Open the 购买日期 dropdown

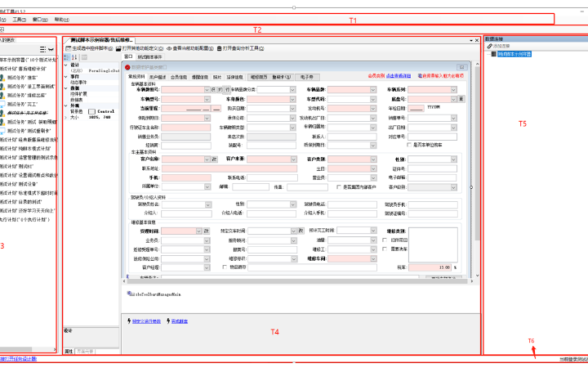click(x=292, y=109)
